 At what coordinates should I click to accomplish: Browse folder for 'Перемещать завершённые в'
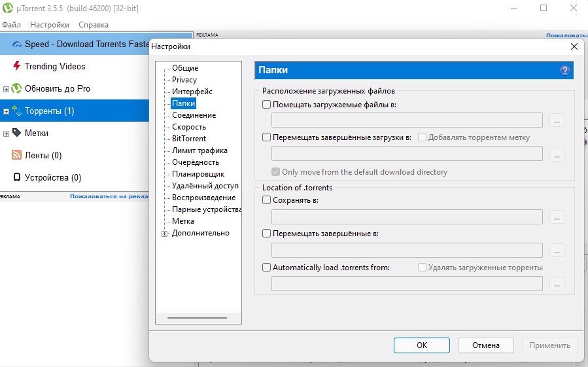557,251
